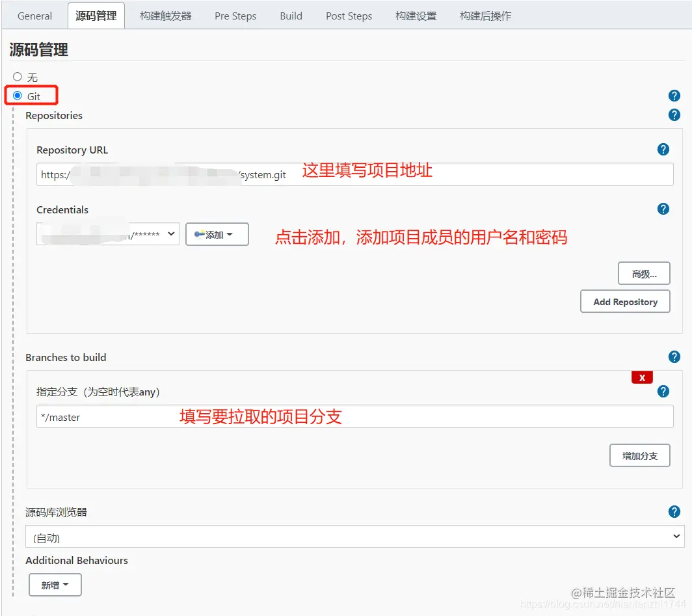Click the Add Repository button

click(625, 301)
